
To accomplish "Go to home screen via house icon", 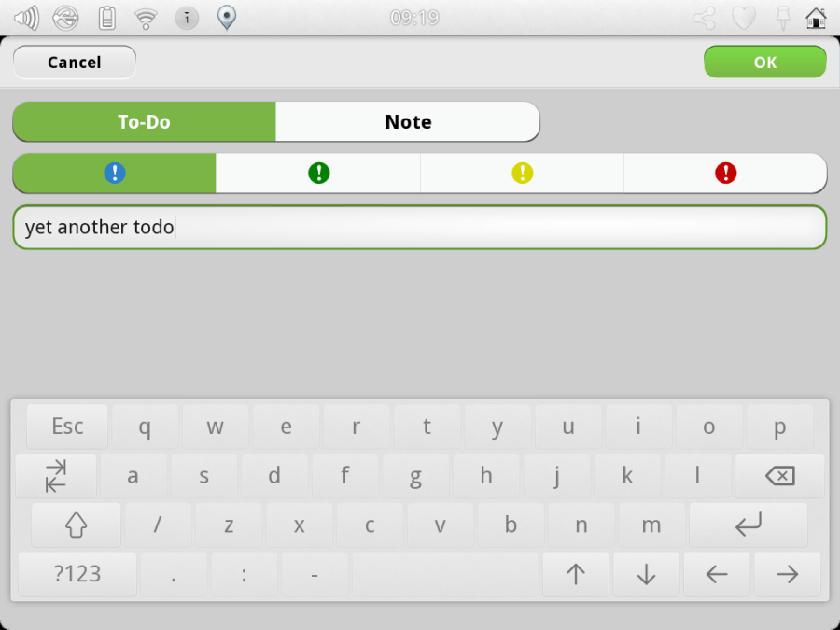I will pos(816,19).
